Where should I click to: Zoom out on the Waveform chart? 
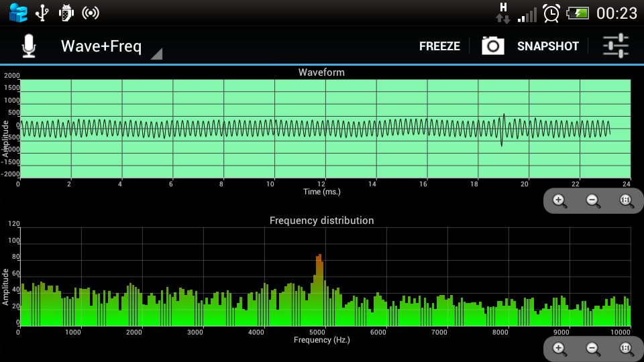tap(593, 200)
